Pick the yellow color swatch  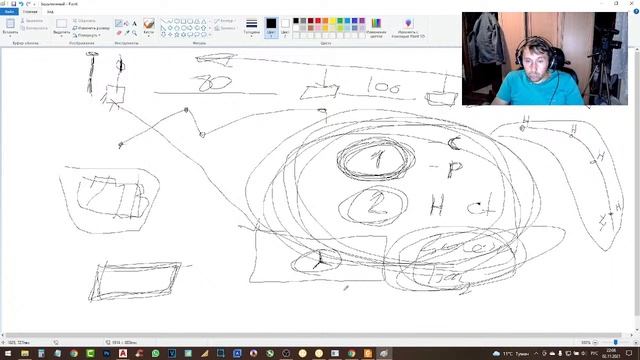[333, 21]
